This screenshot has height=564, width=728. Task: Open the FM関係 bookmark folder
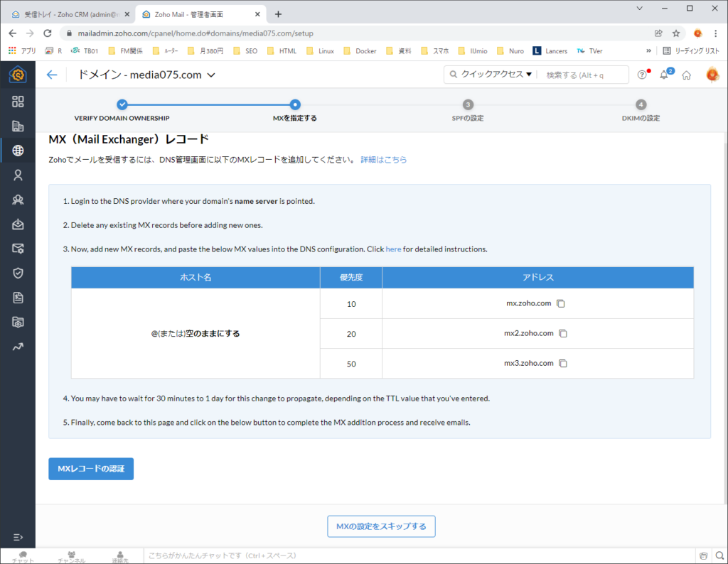point(125,51)
